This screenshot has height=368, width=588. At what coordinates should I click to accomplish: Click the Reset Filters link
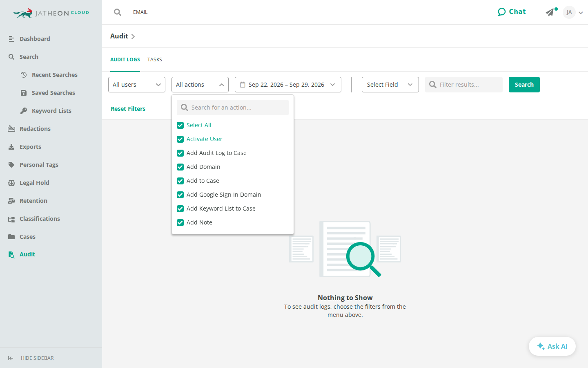(x=128, y=109)
